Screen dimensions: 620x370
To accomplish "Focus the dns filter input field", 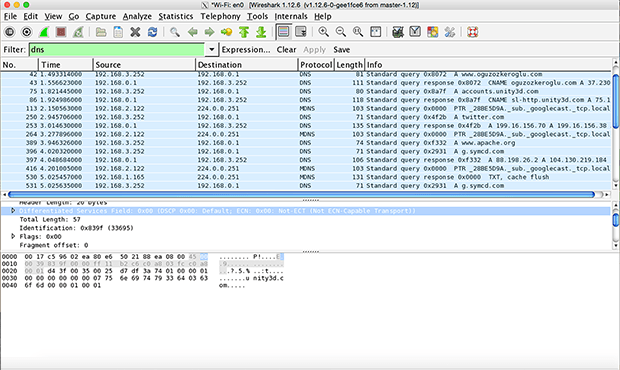I will [117, 49].
